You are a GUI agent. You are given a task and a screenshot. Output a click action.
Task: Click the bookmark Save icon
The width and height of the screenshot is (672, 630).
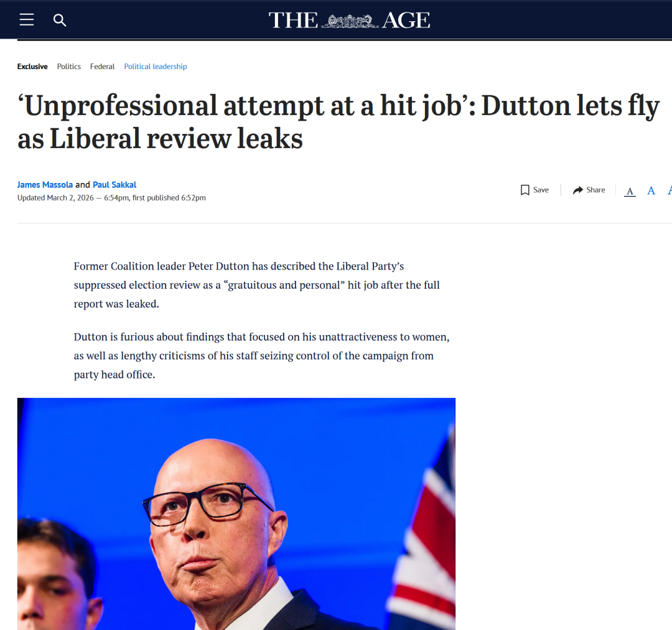pos(525,190)
